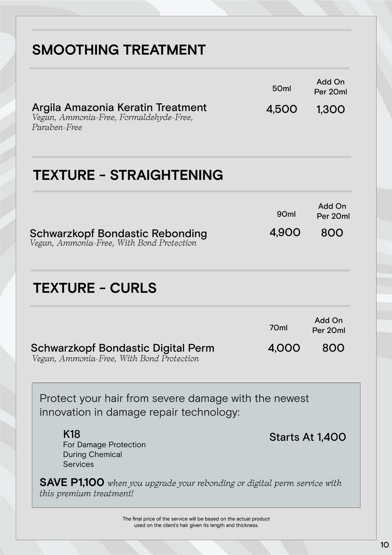The height and width of the screenshot is (555, 392).
Task: Click the K18 treatment name
Action: coord(72,434)
